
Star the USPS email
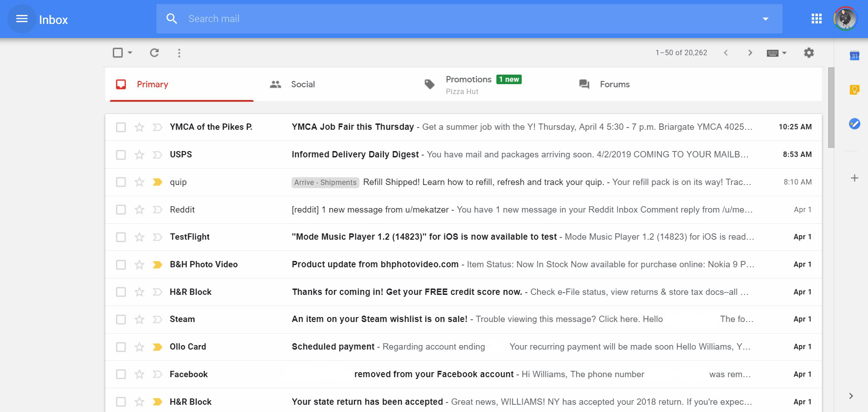(x=139, y=155)
